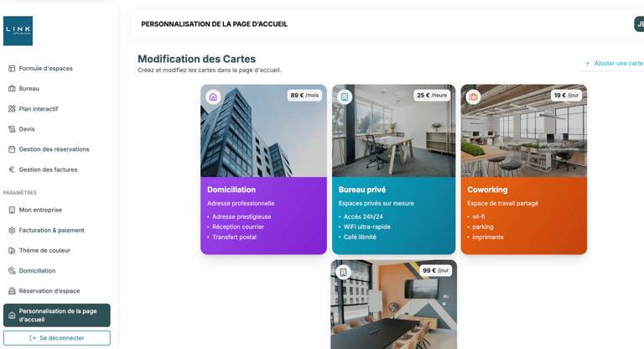Viewport: 644px width, 349px height.
Task: Click 'Transfert postal' bullet
Action: tap(234, 237)
